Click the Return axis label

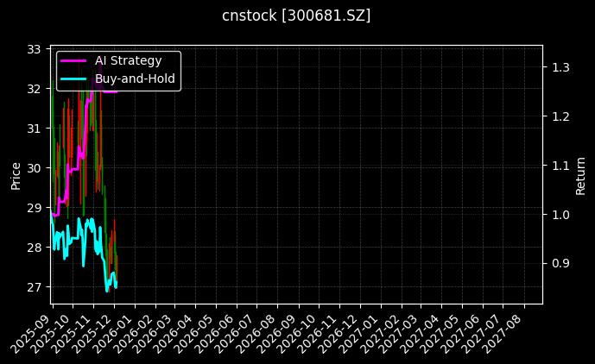pos(580,176)
